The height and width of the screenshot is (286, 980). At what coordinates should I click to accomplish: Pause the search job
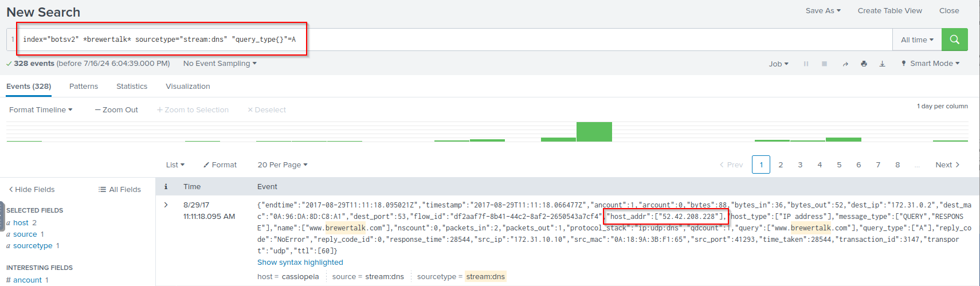pyautogui.click(x=806, y=64)
